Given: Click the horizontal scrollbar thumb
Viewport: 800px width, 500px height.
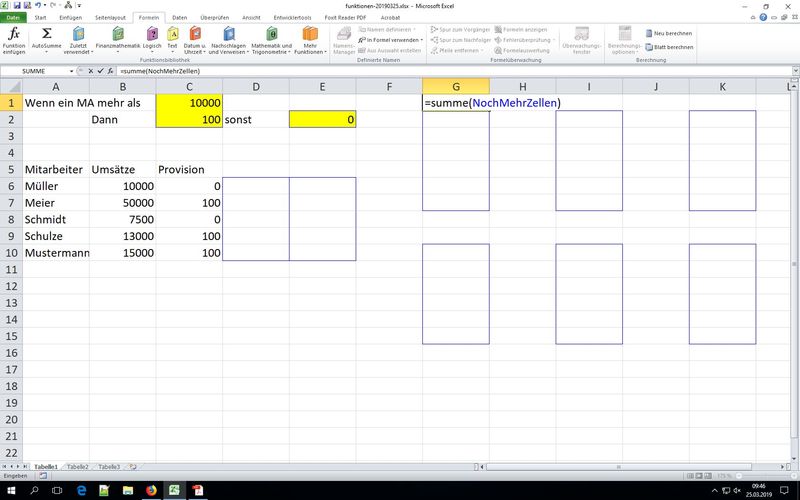Looking at the screenshot, I should point(618,467).
